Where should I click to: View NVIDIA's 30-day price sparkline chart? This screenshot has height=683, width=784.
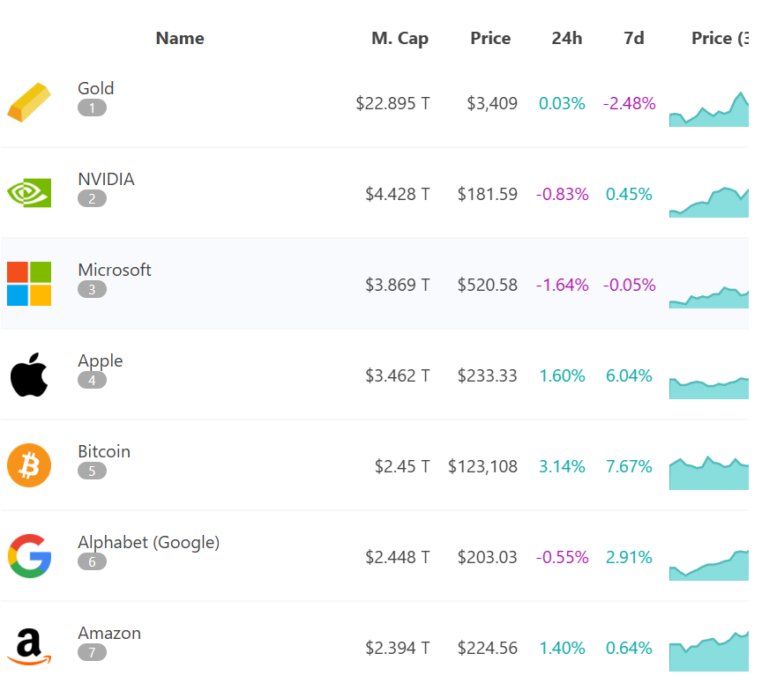(x=709, y=203)
